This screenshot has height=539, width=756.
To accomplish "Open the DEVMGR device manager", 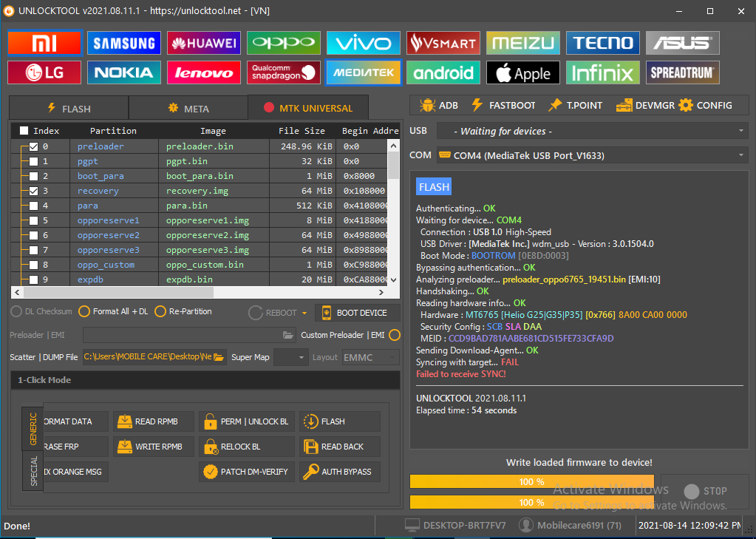I will click(x=645, y=105).
